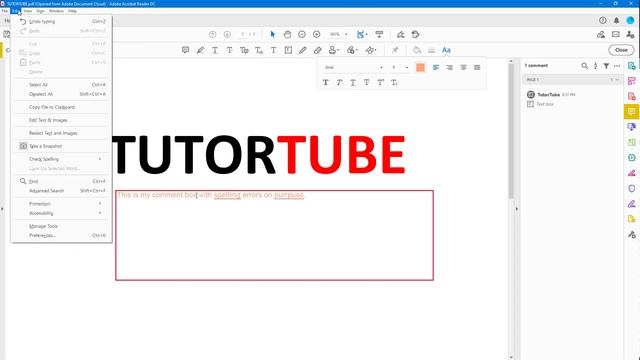Open the Help menu
This screenshot has height=360, width=640.
pos(72,11)
